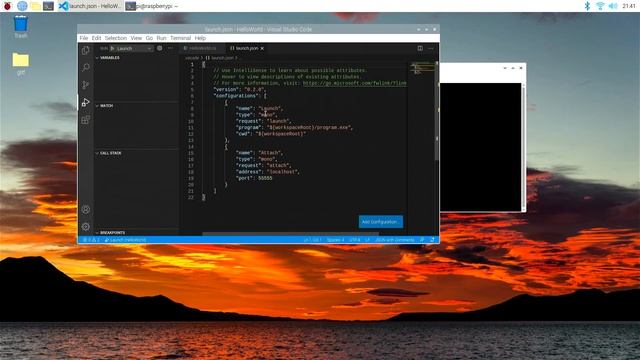Click the editor horizontal scrollbar
The height and width of the screenshot is (360, 640).
[291, 234]
